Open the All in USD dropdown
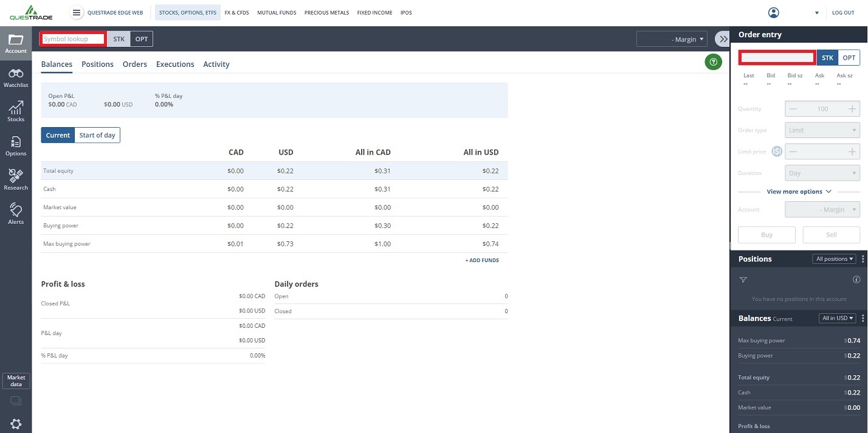This screenshot has width=868, height=433. coord(838,318)
